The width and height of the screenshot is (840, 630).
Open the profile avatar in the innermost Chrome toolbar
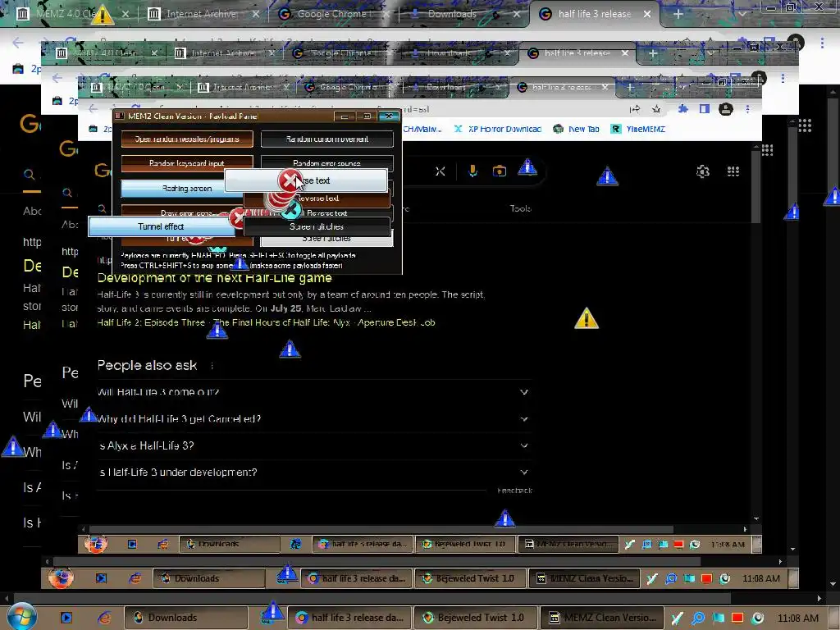pyautogui.click(x=726, y=109)
